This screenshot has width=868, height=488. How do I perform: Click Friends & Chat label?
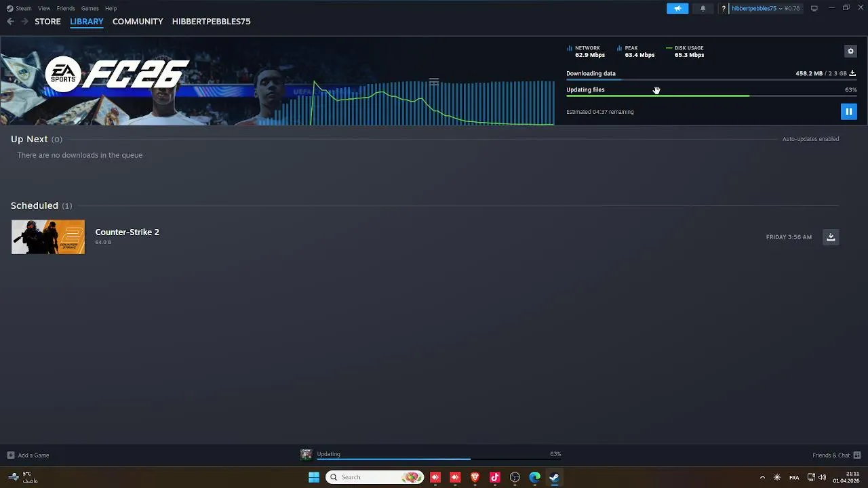(x=831, y=455)
